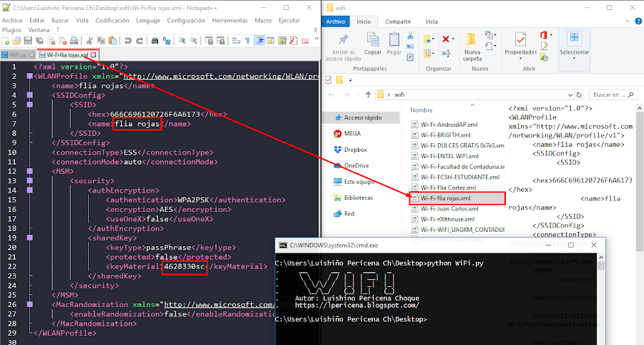Toggle indent guide in Notepad++ toolbar

click(259, 40)
